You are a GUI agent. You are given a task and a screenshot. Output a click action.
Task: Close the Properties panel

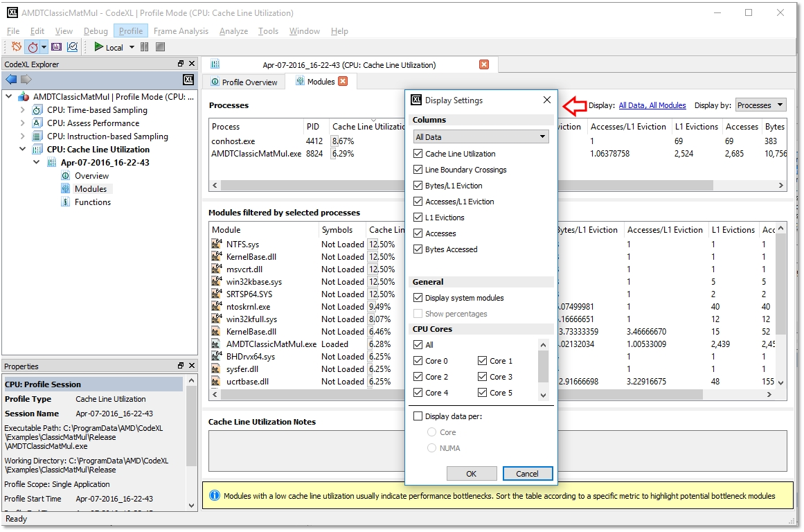click(192, 366)
